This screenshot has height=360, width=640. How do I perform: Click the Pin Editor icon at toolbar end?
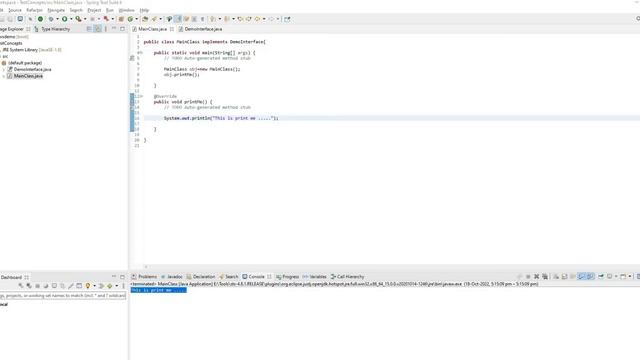click(x=287, y=19)
